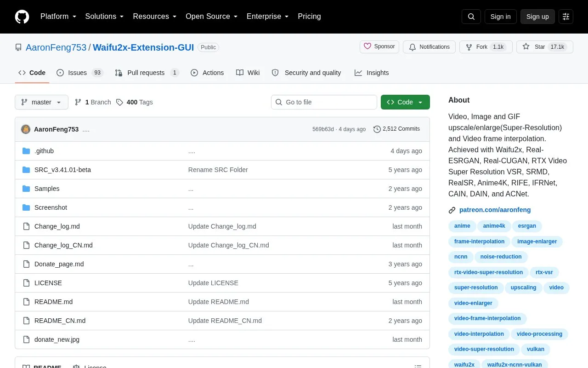Expand the Open Source menu
Screen dimensions: 588x368
pyautogui.click(x=212, y=17)
